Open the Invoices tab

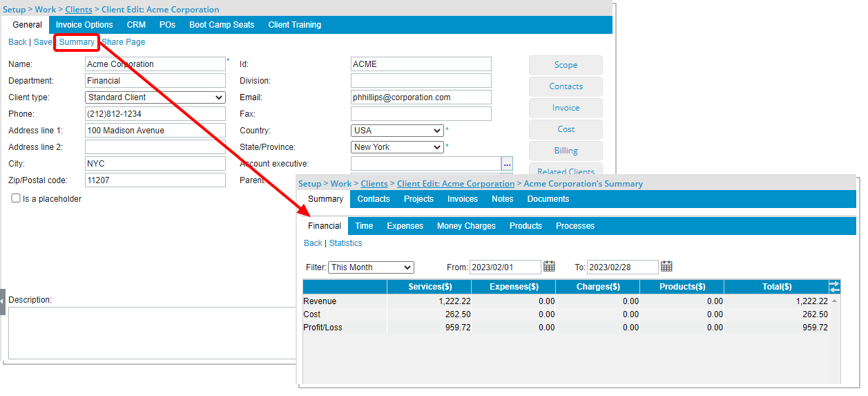(x=463, y=199)
